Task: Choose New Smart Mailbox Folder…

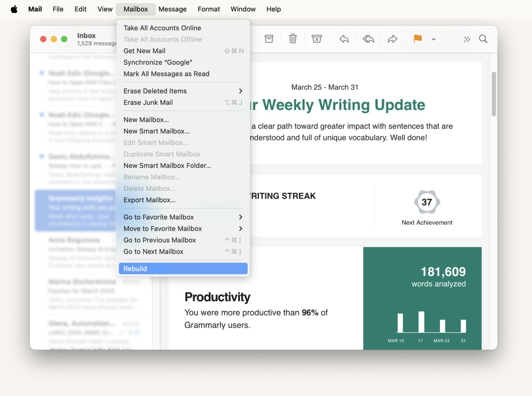Action: click(x=183, y=166)
